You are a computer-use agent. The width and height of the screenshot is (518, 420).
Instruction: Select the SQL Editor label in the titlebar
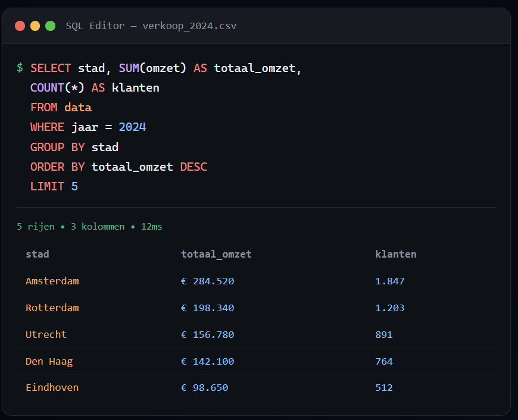click(95, 26)
